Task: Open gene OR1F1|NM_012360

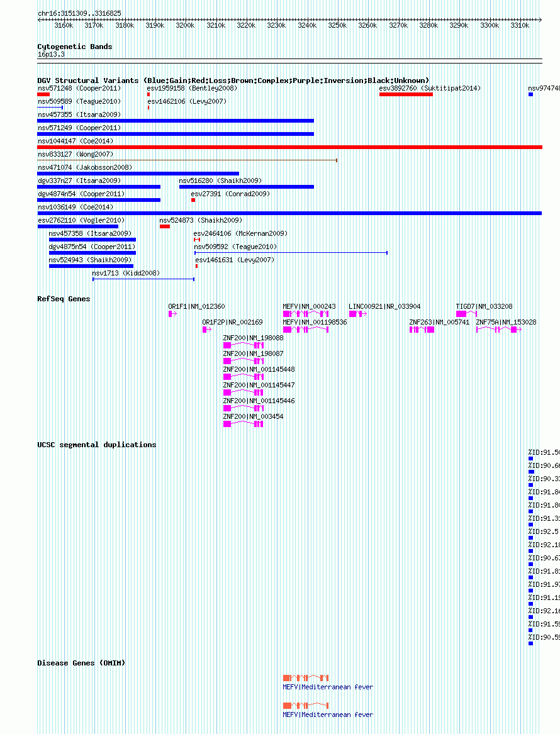Action: (x=197, y=306)
